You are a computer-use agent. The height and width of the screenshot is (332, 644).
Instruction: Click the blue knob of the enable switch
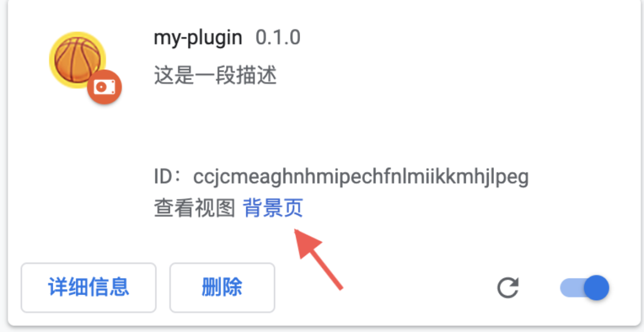coord(596,288)
